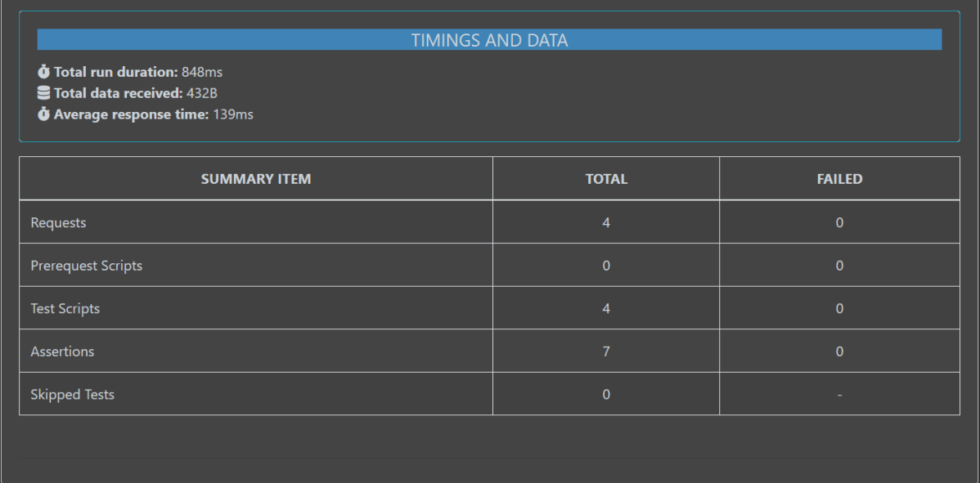This screenshot has height=483, width=980.
Task: Select the 432B data received value
Action: tap(202, 93)
